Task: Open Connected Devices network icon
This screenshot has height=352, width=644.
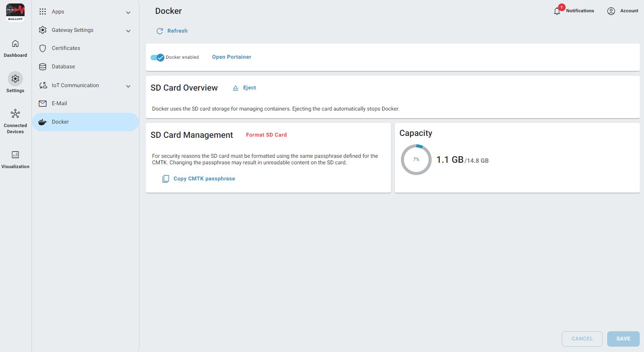Action: (x=15, y=114)
